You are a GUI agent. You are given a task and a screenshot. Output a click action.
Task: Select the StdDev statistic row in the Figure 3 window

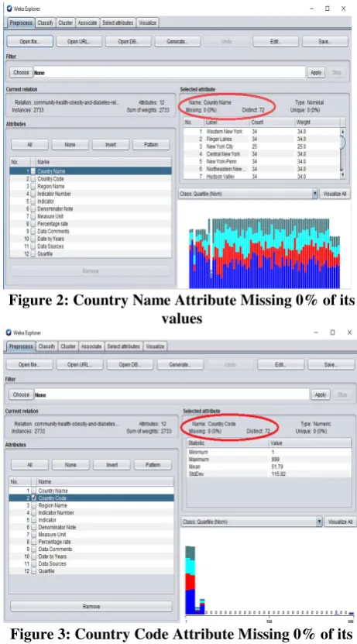pos(269,474)
